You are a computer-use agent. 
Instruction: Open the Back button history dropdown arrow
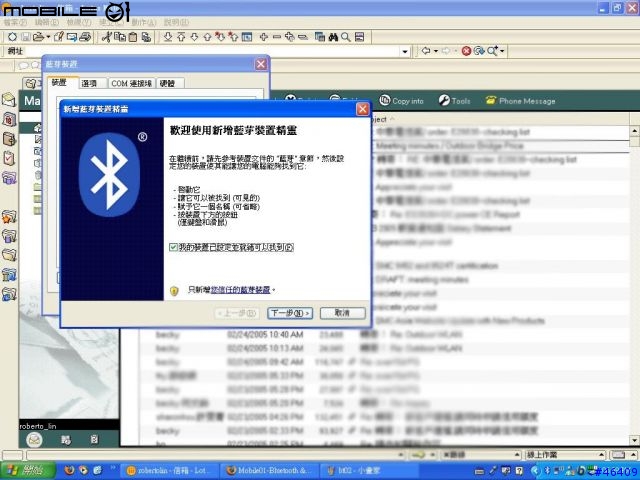436,51
